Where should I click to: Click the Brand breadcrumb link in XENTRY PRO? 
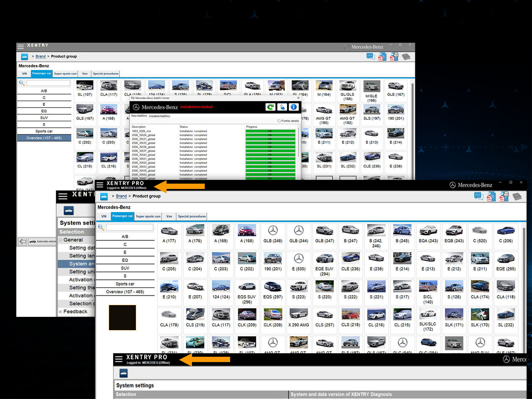click(121, 196)
